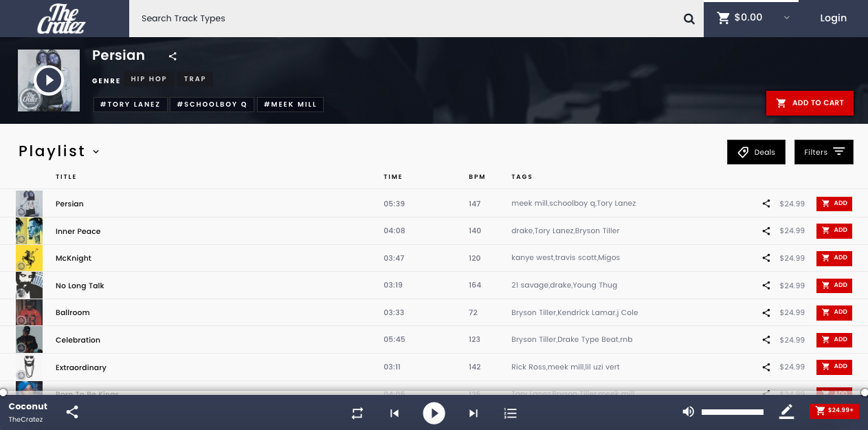Click the McKnight row thumbnail

tap(29, 258)
